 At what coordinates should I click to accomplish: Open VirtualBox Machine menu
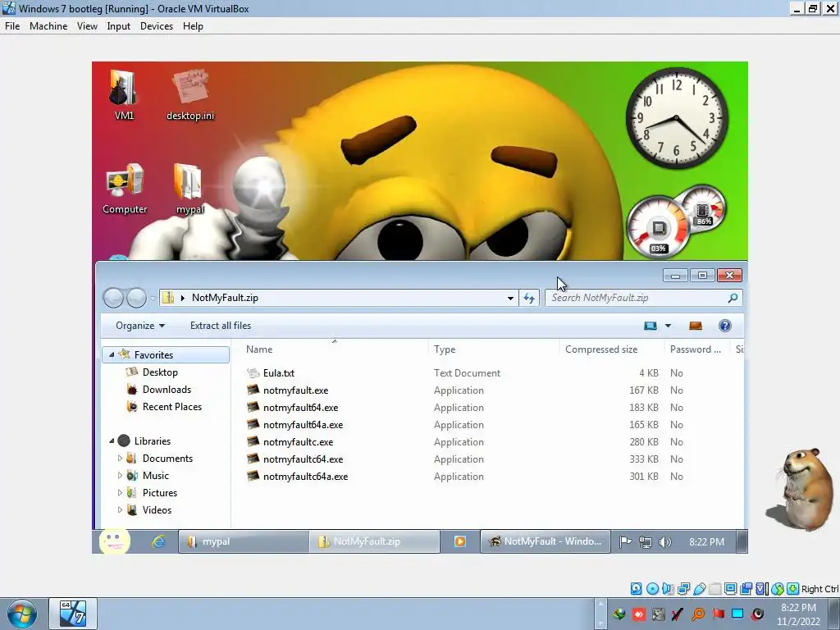[48, 25]
